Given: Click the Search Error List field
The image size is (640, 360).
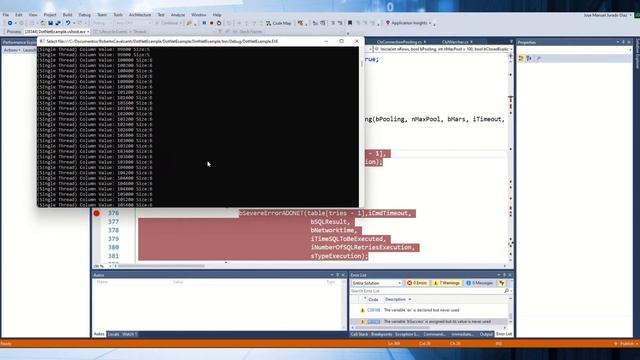Looking at the screenshot, I should pyautogui.click(x=427, y=291).
